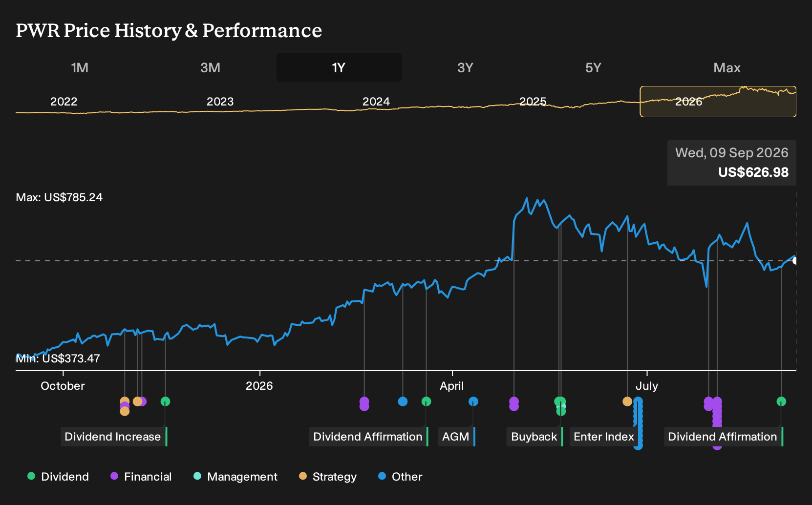
Task: Click the July axis label
Action: click(647, 386)
